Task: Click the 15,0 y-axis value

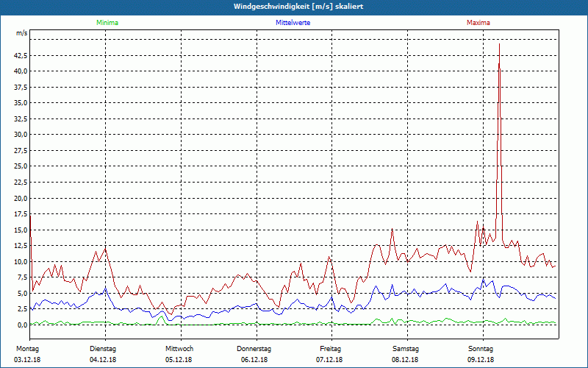Action: click(20, 230)
